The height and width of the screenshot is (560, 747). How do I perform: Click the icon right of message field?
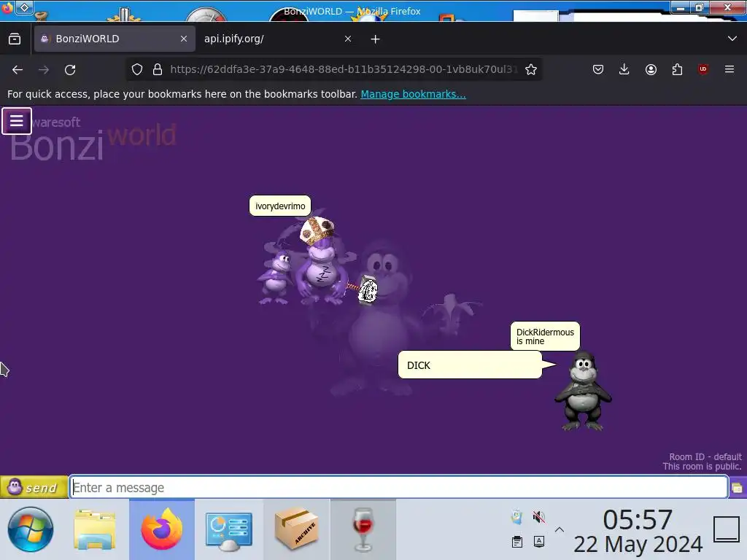pos(737,488)
